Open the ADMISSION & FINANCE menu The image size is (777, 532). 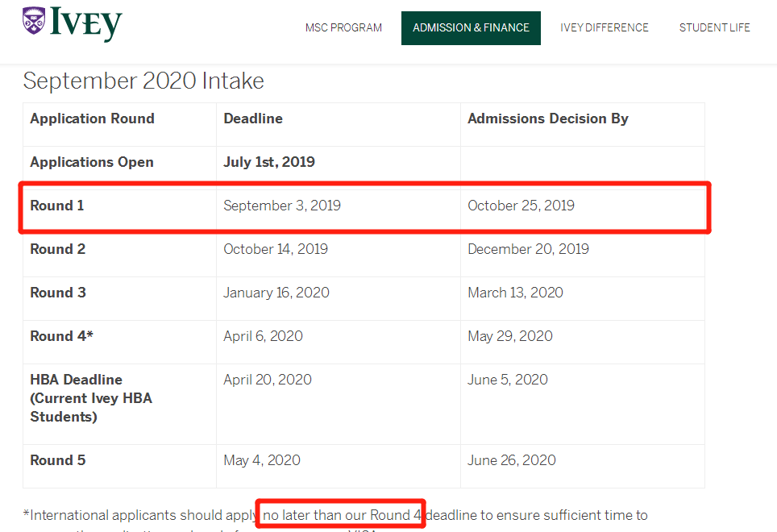click(471, 28)
